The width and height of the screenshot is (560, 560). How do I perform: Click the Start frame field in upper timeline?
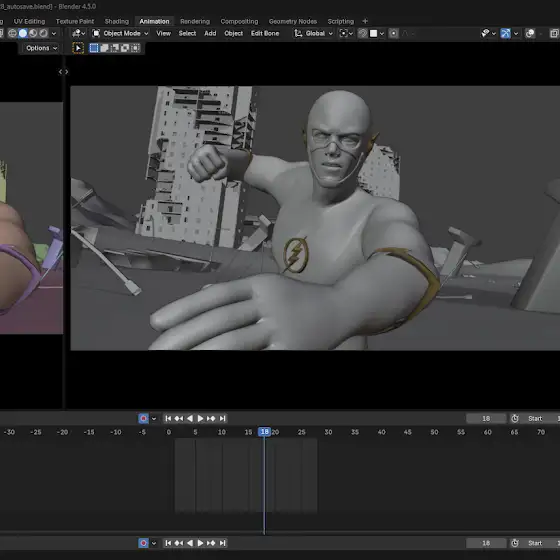(540, 418)
